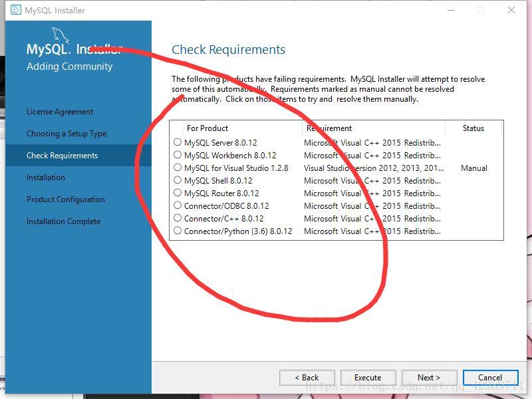Click the Manual status for Visual Studio

click(474, 168)
